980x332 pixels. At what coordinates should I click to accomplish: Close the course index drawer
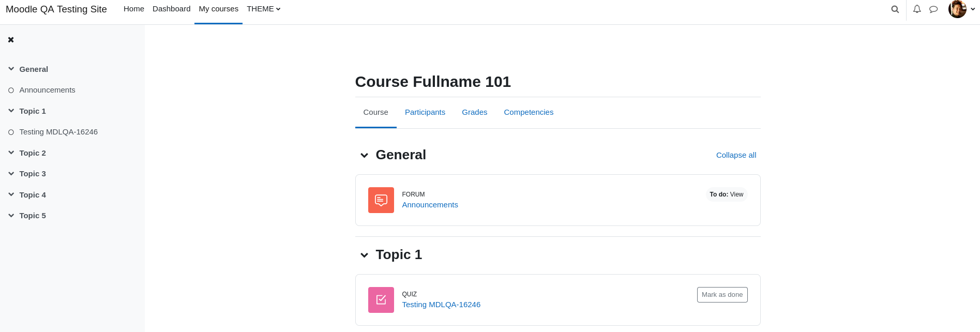point(11,40)
